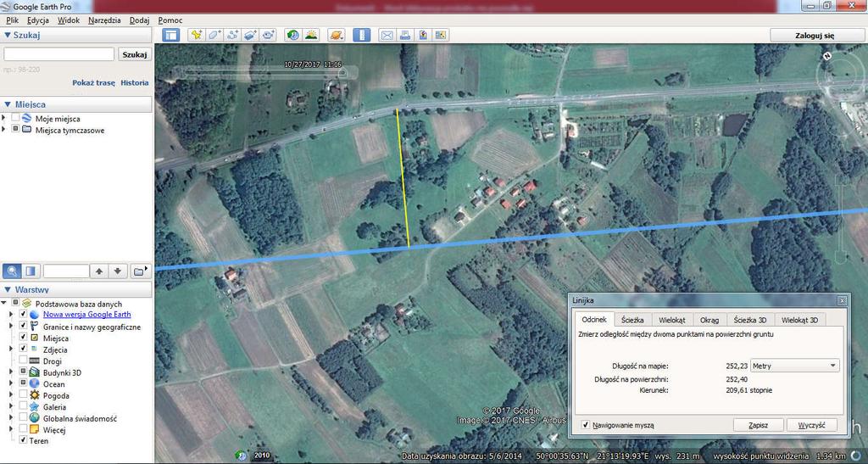Move item up with the arrow button

pos(99,271)
